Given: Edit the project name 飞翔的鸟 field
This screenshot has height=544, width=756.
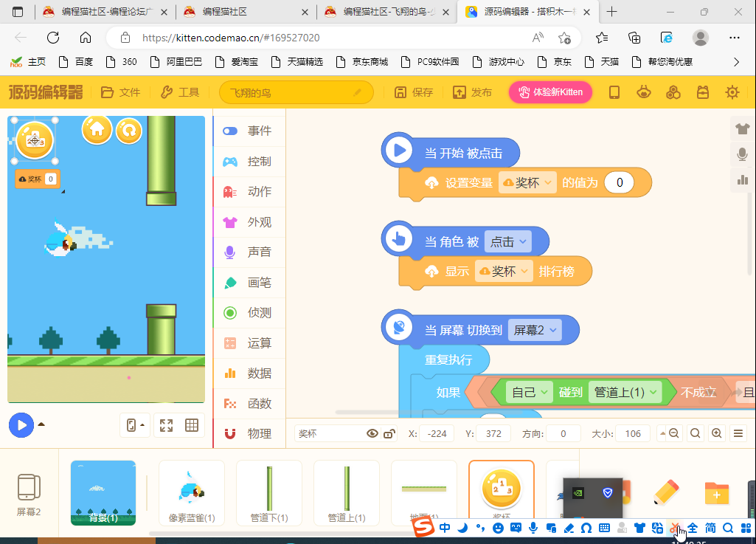Looking at the screenshot, I should pyautogui.click(x=296, y=92).
